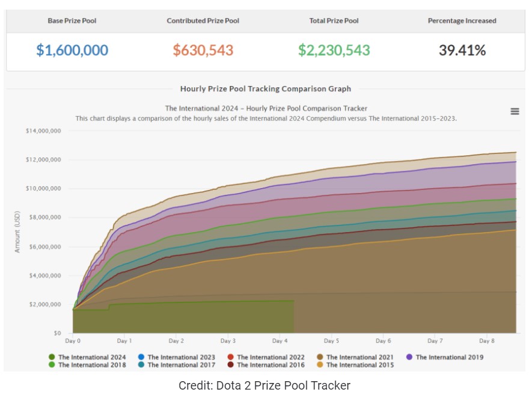Click The International 2015 legend dot
Image resolution: width=532 pixels, height=395 pixels.
320,365
